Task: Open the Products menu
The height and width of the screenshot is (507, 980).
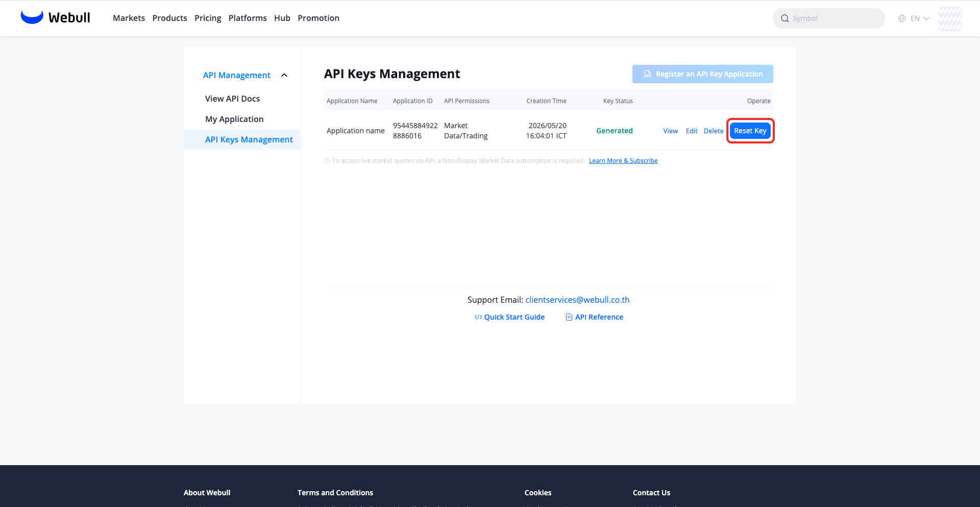Action: [x=169, y=18]
